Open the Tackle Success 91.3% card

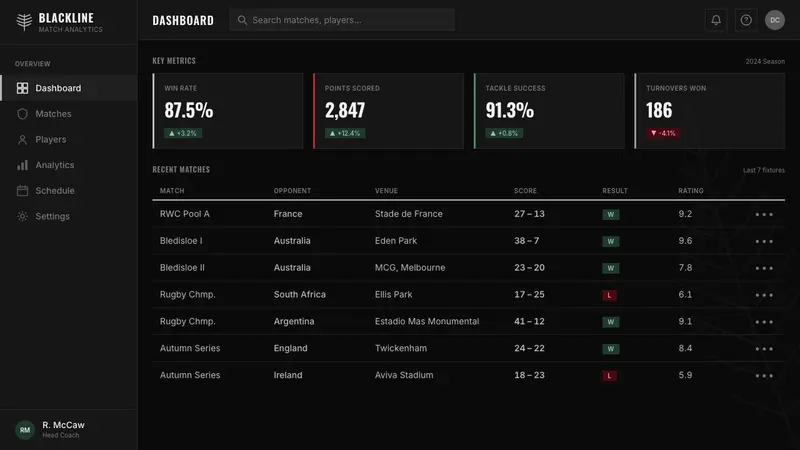(549, 111)
